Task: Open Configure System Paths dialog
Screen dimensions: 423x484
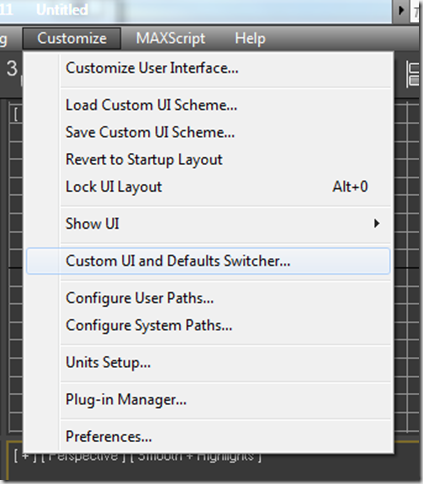Action: (x=208, y=325)
